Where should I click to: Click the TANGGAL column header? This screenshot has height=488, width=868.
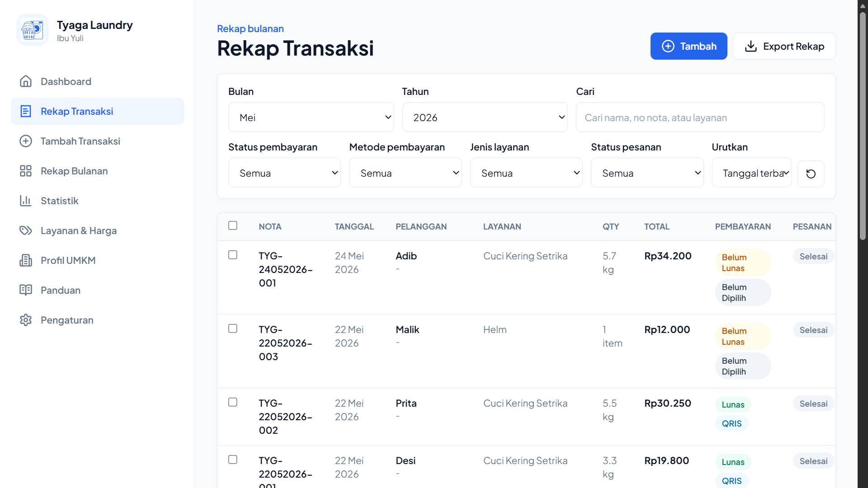click(354, 226)
